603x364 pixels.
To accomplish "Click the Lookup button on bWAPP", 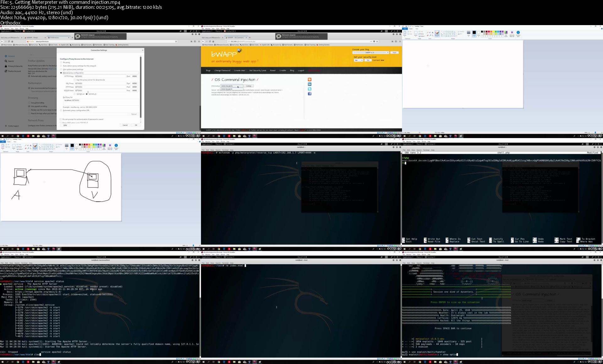I will (x=248, y=86).
